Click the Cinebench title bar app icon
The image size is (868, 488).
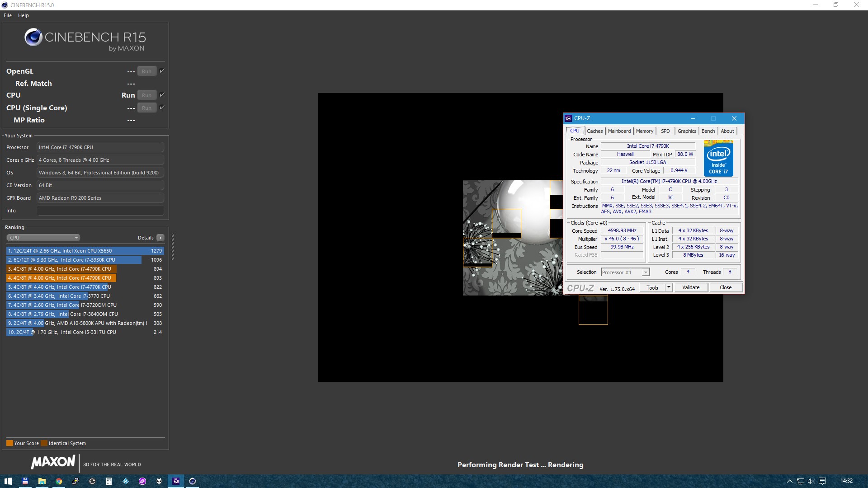click(x=5, y=5)
